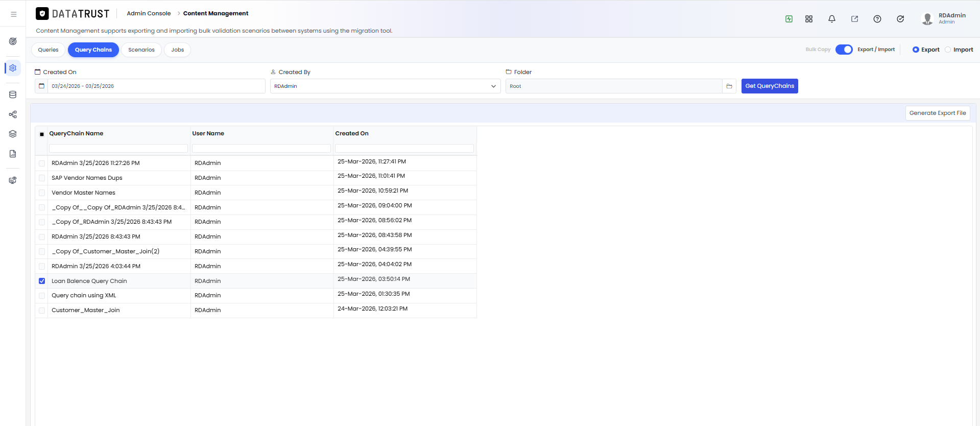Open the notifications bell
Viewport: 980px width, 426px height.
(832, 19)
